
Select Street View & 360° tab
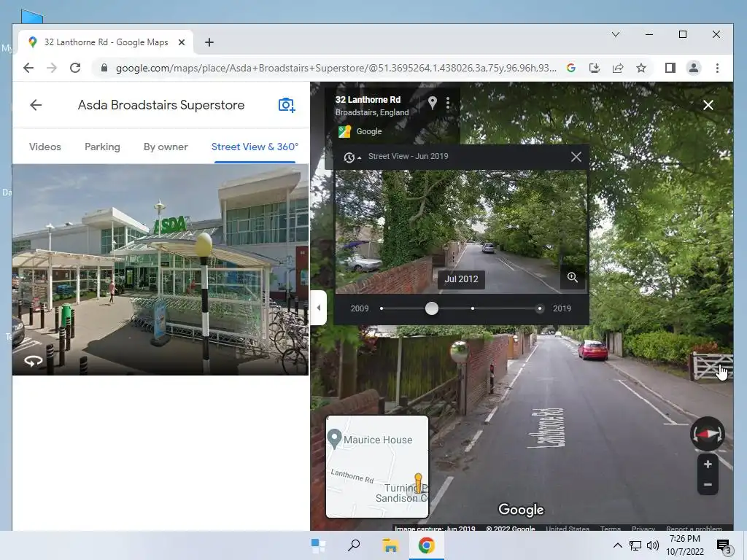pos(255,147)
